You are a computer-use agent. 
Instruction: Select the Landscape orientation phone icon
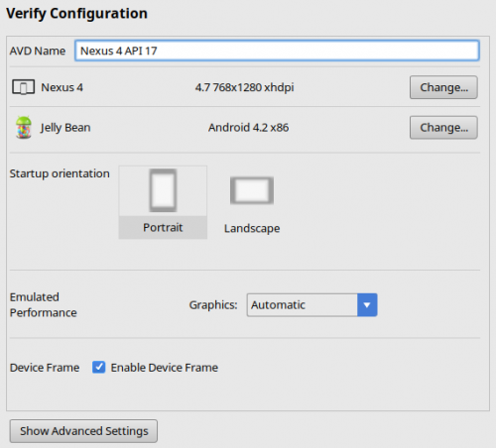coord(252,190)
